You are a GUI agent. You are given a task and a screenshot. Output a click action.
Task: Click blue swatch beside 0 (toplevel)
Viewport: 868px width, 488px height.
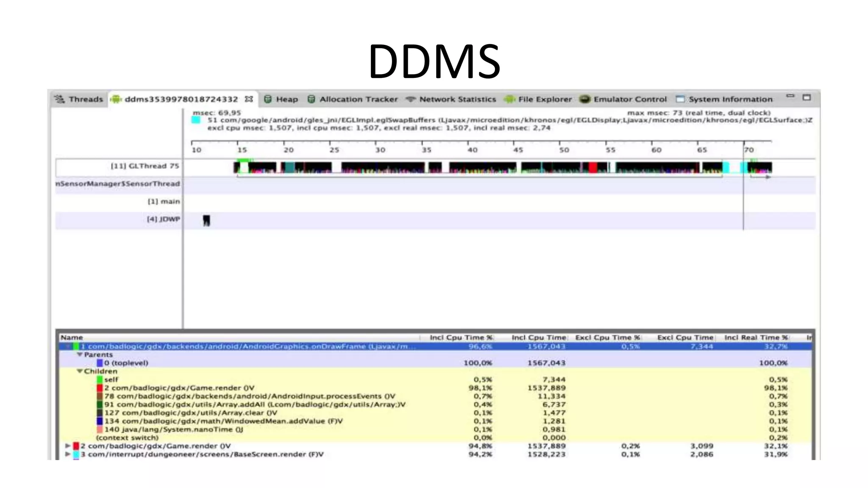(x=100, y=363)
